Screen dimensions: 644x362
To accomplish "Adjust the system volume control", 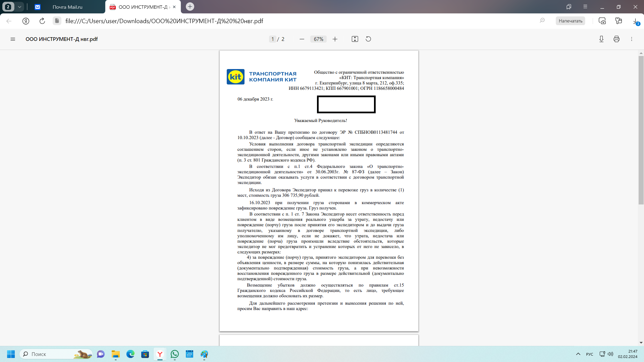I will (x=610, y=354).
